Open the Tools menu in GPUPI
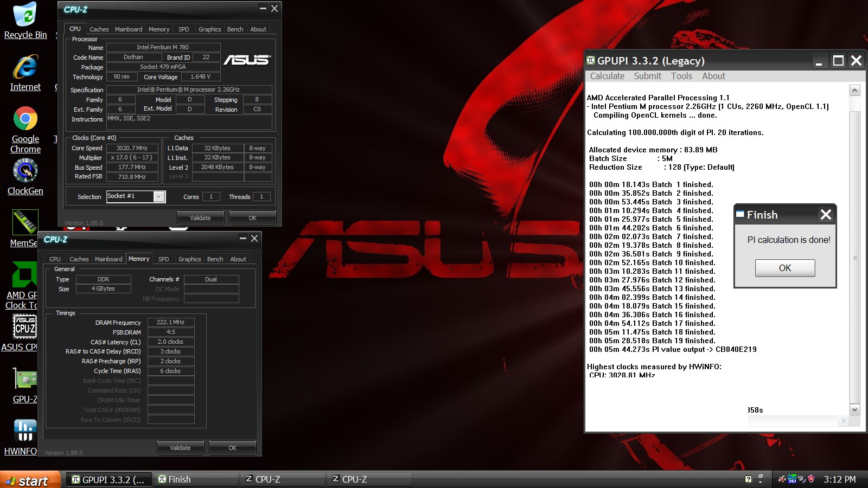868x488 pixels. (681, 76)
